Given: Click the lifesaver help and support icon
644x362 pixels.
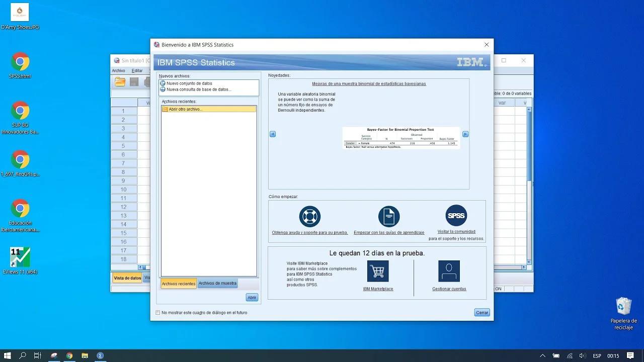Looking at the screenshot, I should point(310,216).
